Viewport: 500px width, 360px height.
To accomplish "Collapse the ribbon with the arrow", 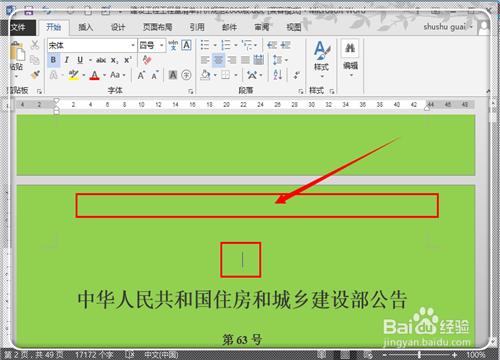I will pos(488,91).
